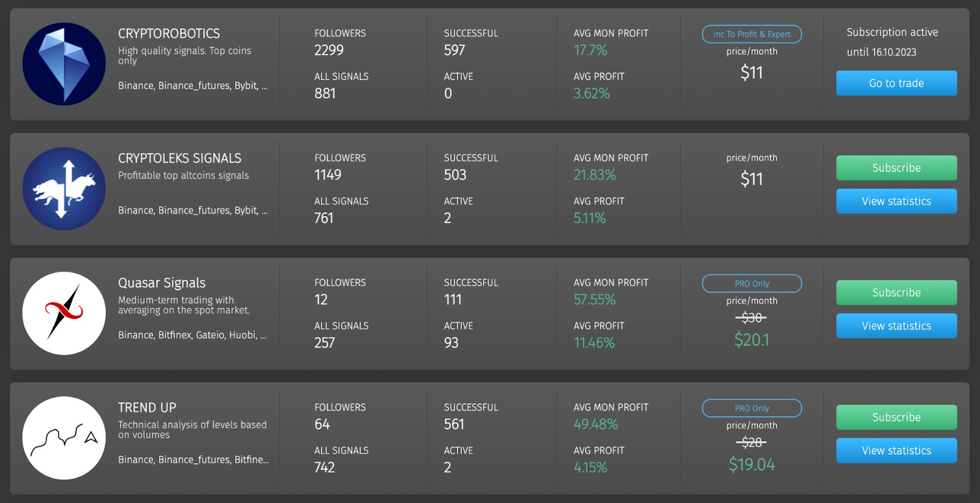
Task: Open the TREND UP title link
Action: 147,408
